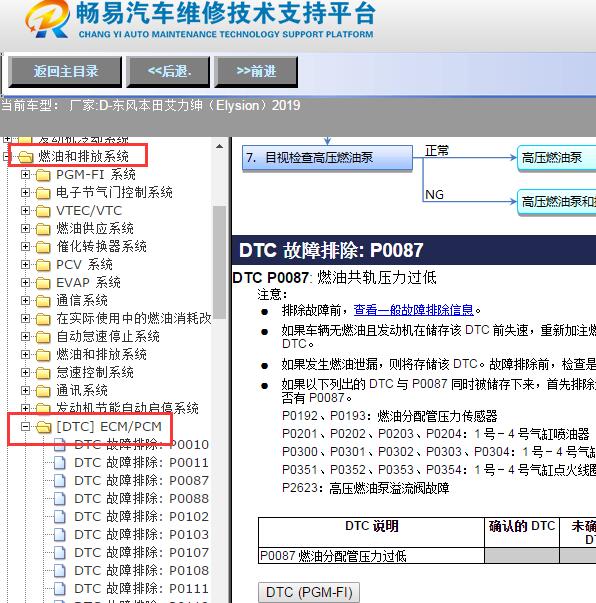Click the document icon for P0107
This screenshot has width=596, height=603.
pyautogui.click(x=60, y=553)
